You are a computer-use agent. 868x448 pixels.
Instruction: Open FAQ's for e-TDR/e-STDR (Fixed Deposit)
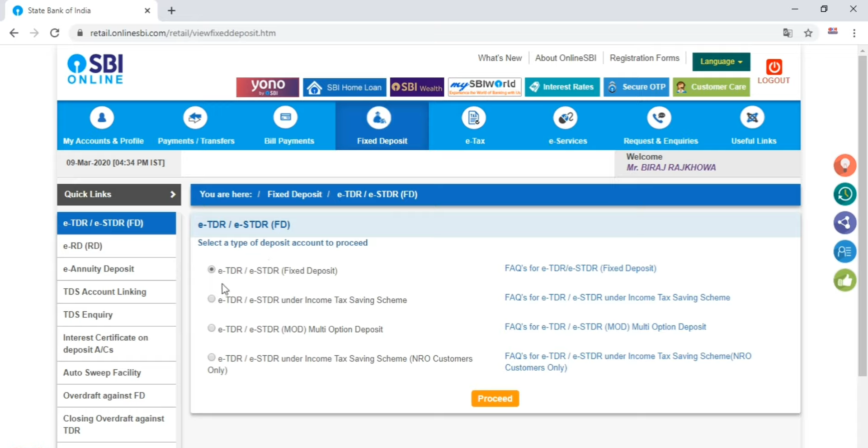tap(580, 268)
